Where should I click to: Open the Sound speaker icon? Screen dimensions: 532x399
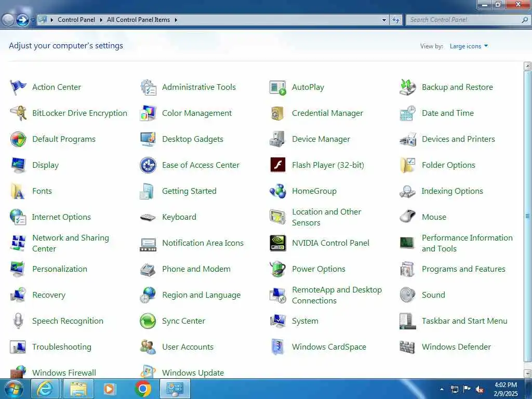tap(407, 295)
